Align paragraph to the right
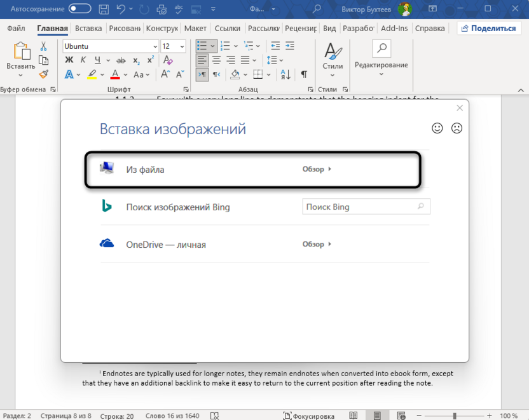The width and height of the screenshot is (529, 420). click(231, 60)
